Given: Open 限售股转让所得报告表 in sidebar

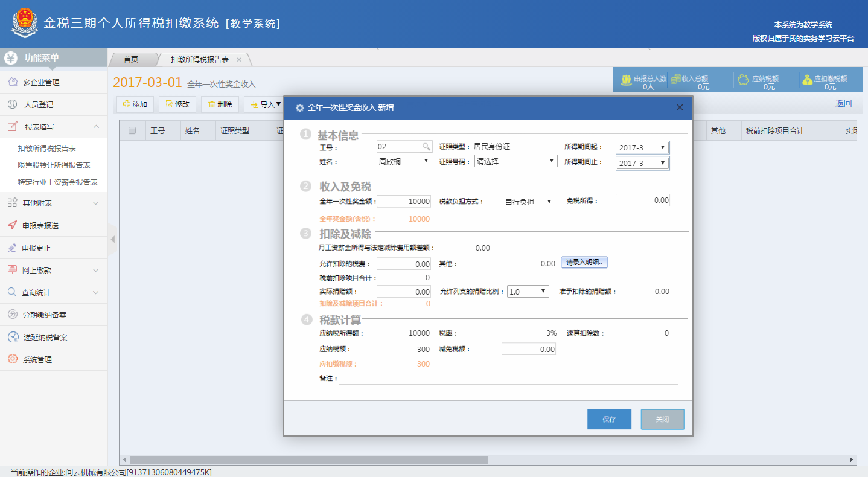Looking at the screenshot, I should pos(54,165).
